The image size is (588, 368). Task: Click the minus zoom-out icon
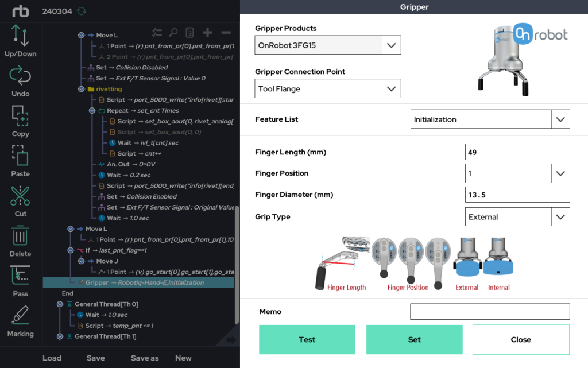(x=226, y=33)
